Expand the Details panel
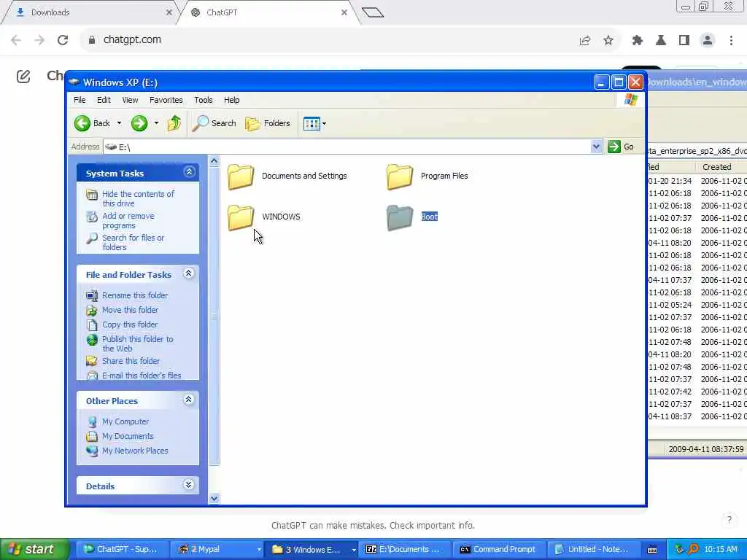Screen dimensions: 747x560 (189, 485)
